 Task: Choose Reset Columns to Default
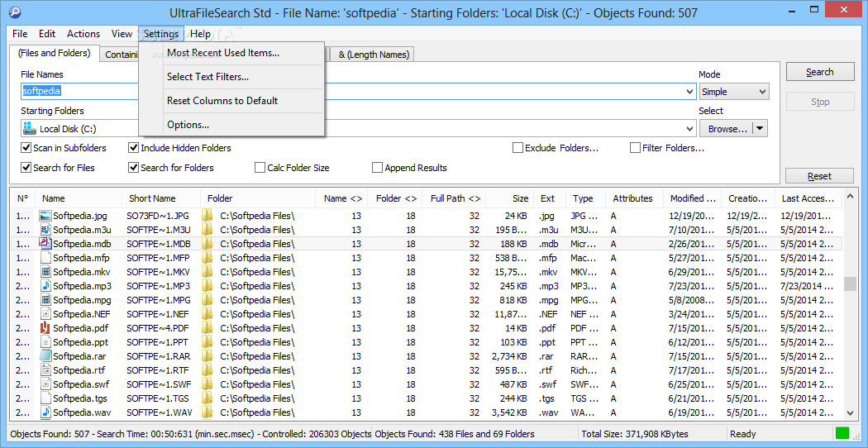(231, 101)
